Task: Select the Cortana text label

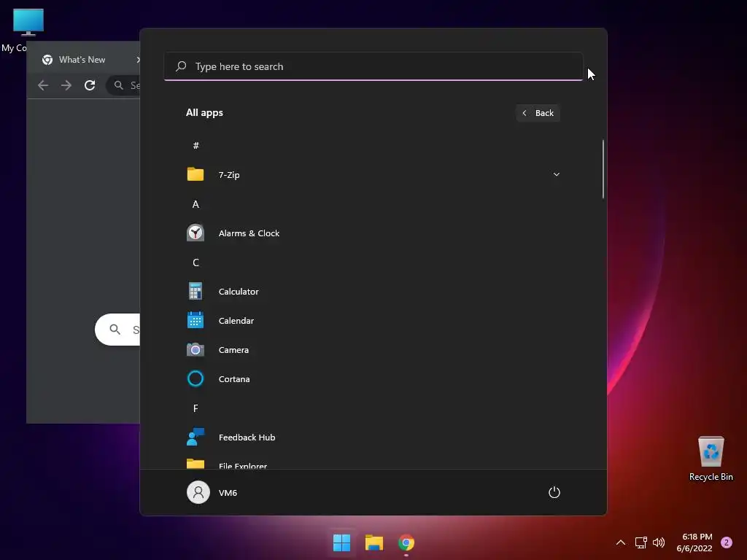Action: (x=234, y=379)
